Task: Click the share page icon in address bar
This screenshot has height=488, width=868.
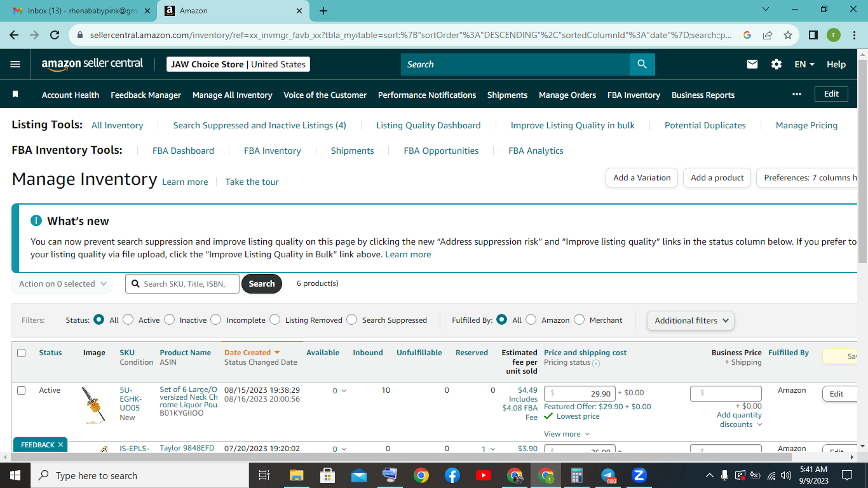Action: tap(768, 35)
